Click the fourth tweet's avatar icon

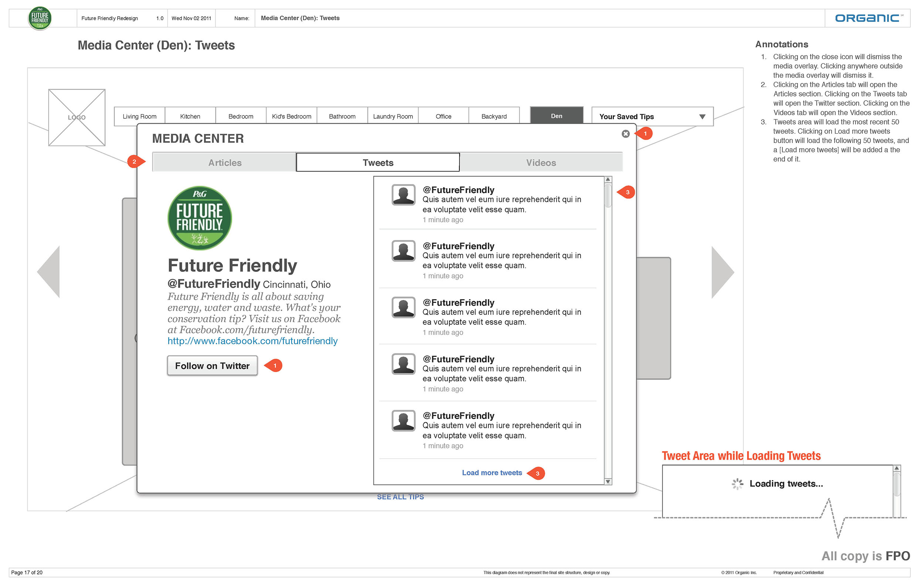(x=403, y=364)
